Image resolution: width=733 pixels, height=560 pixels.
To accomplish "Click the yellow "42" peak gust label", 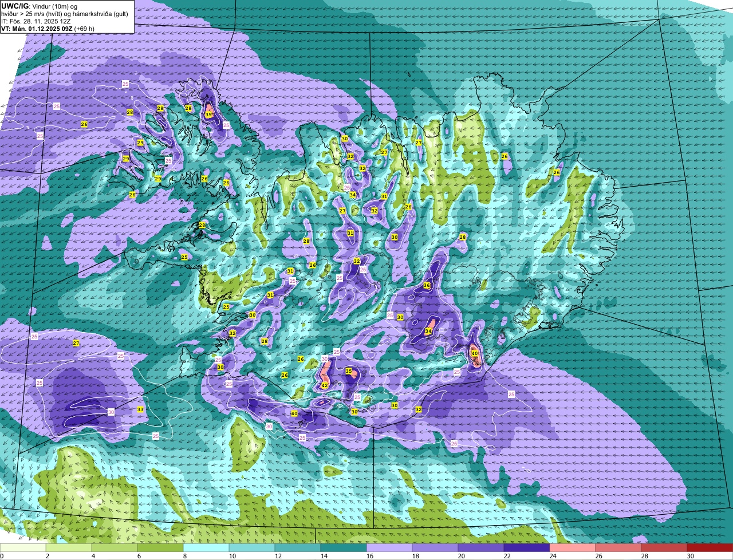I will [x=324, y=386].
